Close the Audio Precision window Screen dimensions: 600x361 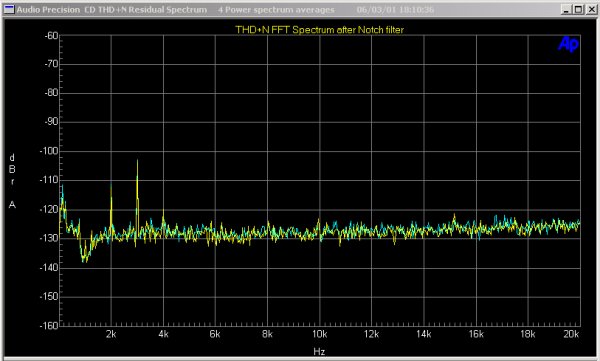coord(592,10)
